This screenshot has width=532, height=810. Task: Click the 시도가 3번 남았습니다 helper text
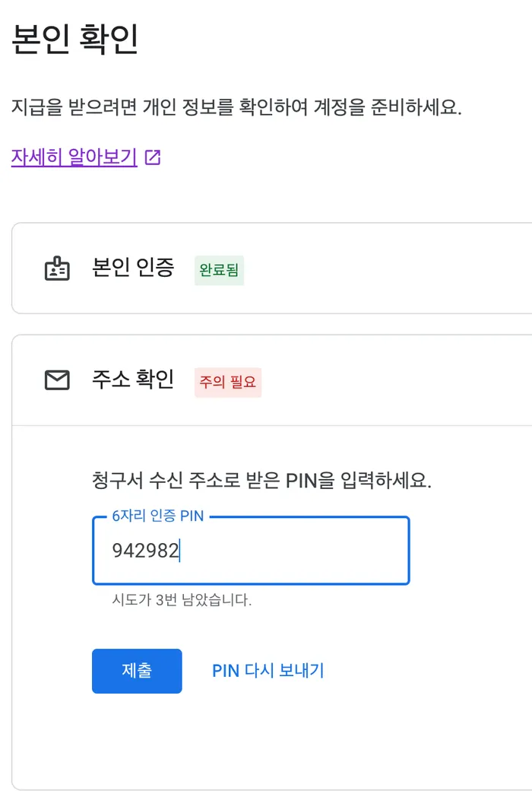click(x=182, y=601)
